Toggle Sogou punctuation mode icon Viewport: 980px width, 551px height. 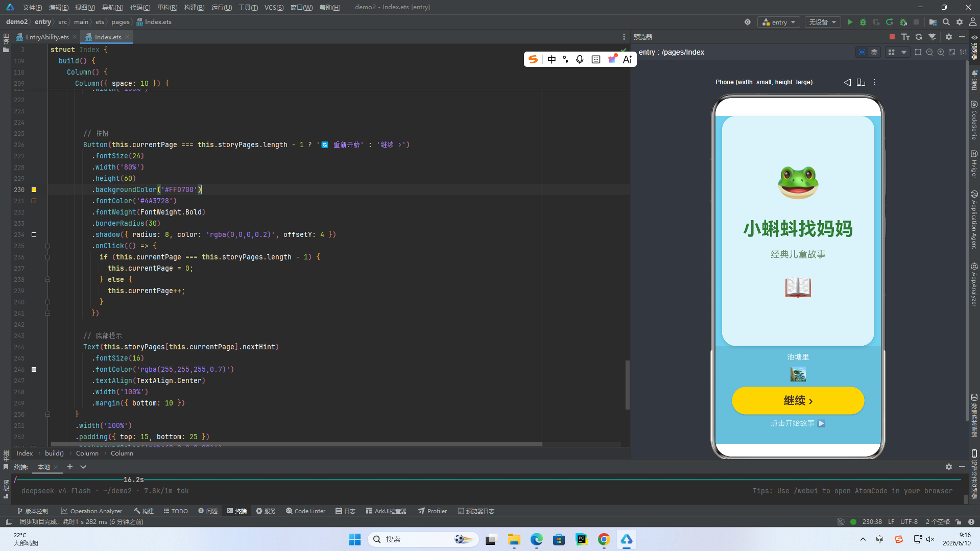565,59
